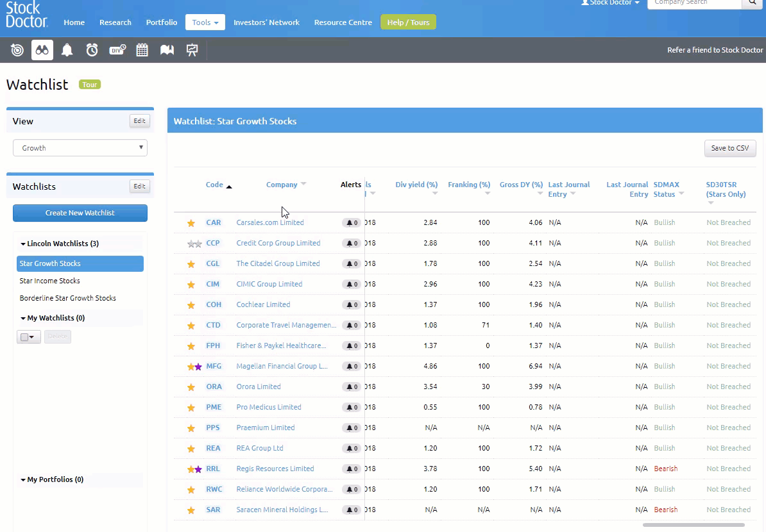
Task: Collapse the Lincoln Watchlists (3) group
Action: click(59, 244)
